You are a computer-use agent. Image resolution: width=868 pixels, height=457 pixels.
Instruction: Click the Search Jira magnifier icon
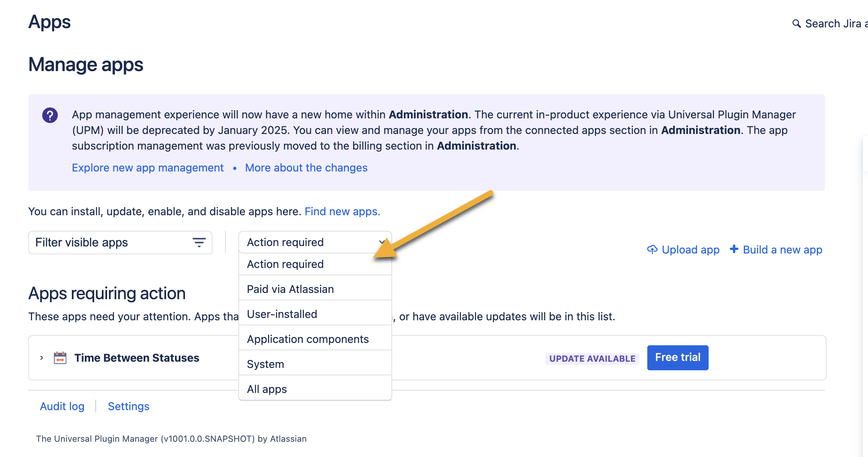pyautogui.click(x=796, y=24)
